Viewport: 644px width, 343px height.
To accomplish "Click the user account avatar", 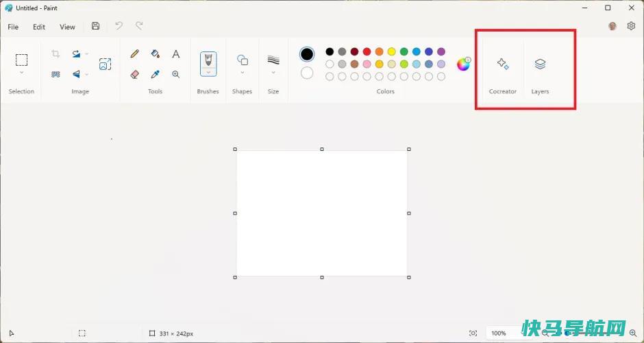I will (x=612, y=26).
